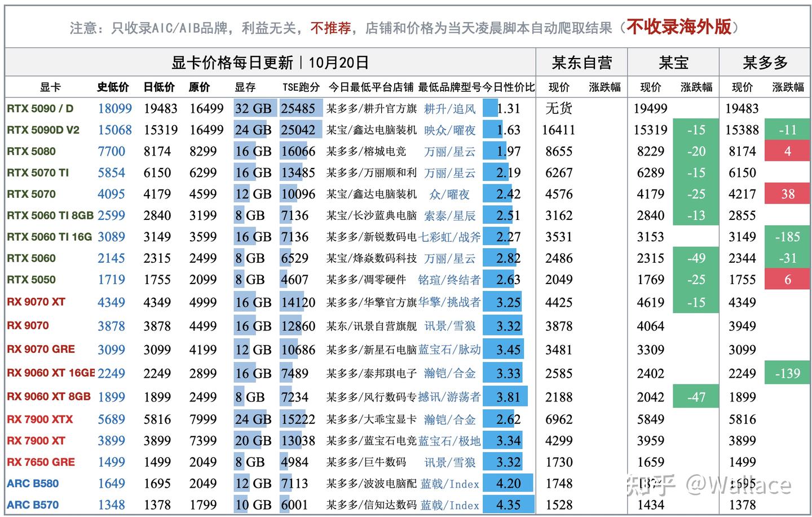Select the RTX 5090D V2 row label
The height and width of the screenshot is (517, 812).
pyautogui.click(x=43, y=130)
